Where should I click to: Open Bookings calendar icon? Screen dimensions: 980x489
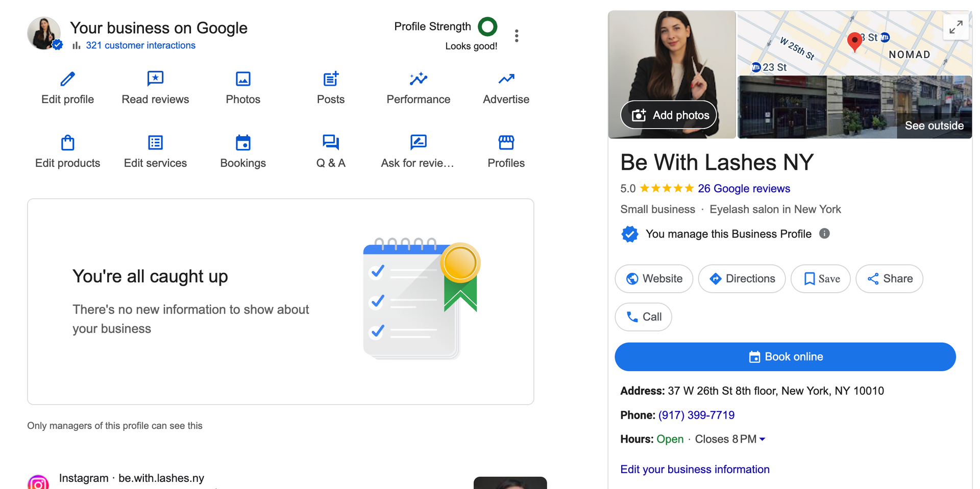pos(243,143)
